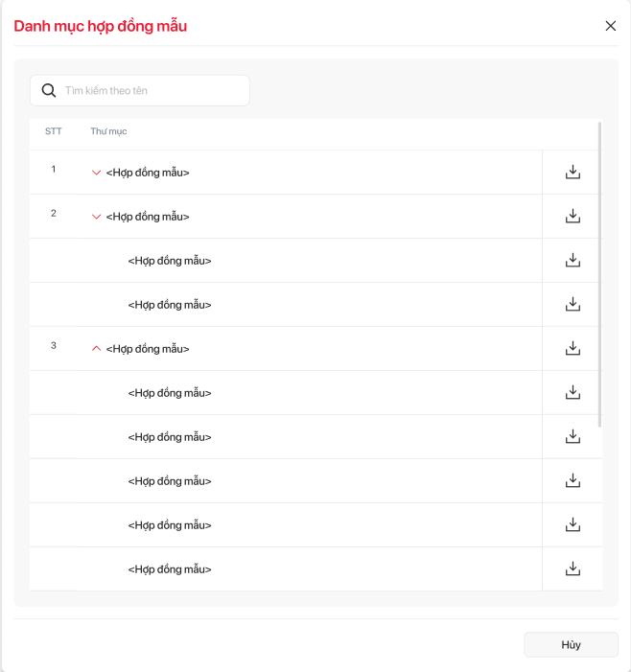Close the Danh mục hợp đồng mẫu dialog

pyautogui.click(x=611, y=26)
